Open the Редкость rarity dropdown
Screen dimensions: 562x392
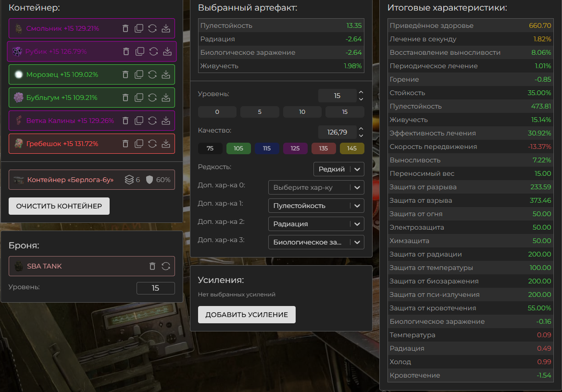tap(339, 169)
